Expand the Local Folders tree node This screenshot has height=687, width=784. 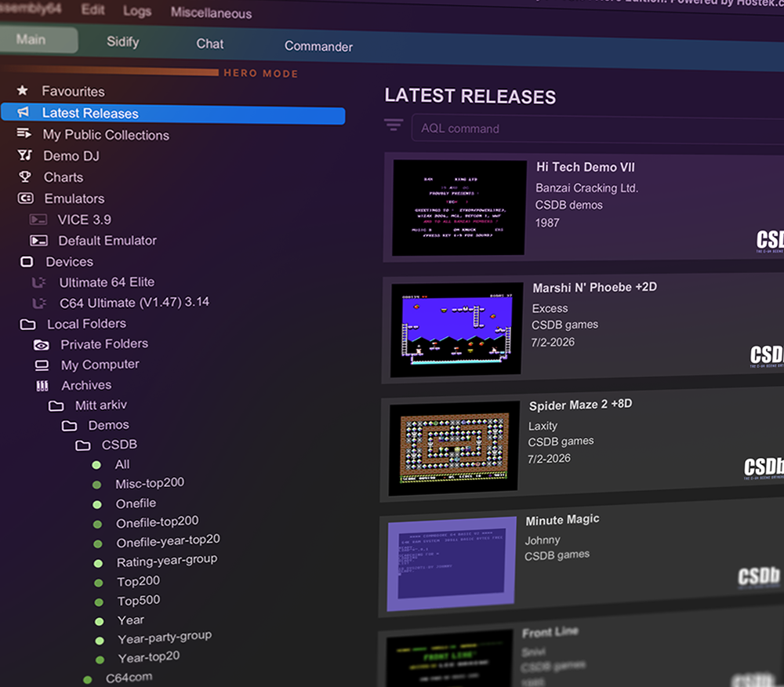[27, 324]
